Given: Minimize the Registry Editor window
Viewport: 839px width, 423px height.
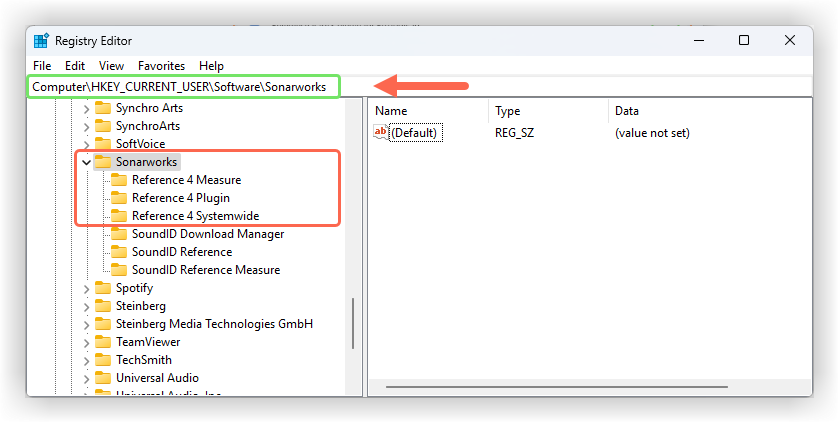Looking at the screenshot, I should [x=698, y=41].
